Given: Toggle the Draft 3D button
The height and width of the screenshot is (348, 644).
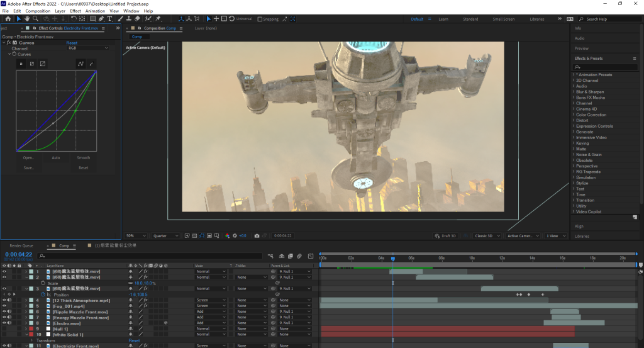Looking at the screenshot, I should click(445, 236).
